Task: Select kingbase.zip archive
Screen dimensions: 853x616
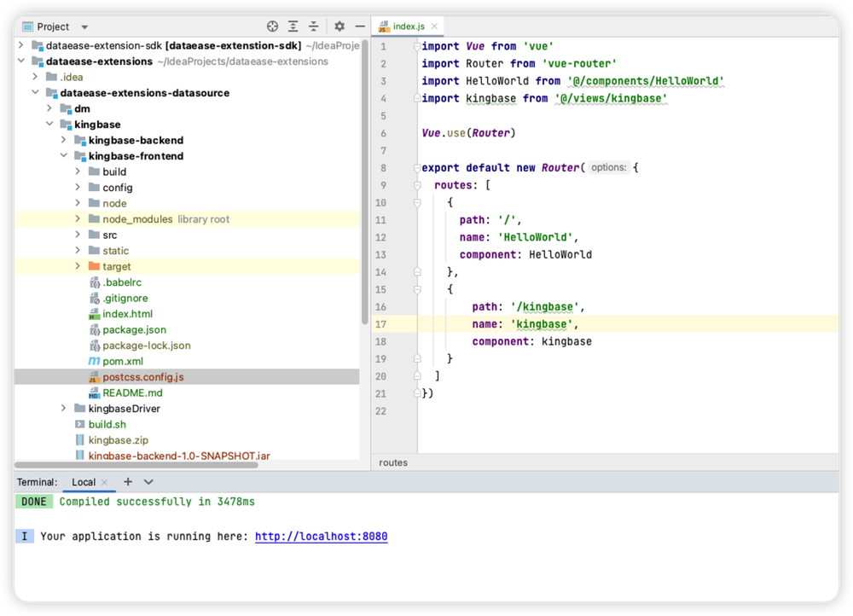Action: coord(118,440)
